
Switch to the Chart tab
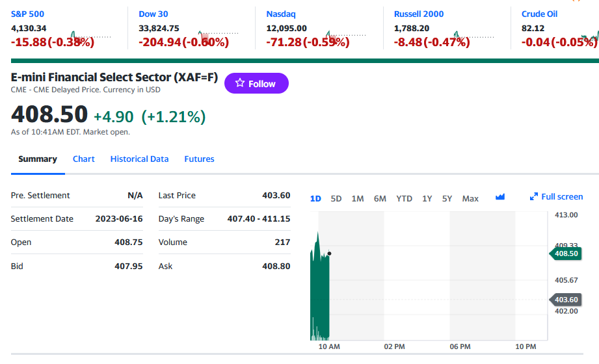point(84,159)
